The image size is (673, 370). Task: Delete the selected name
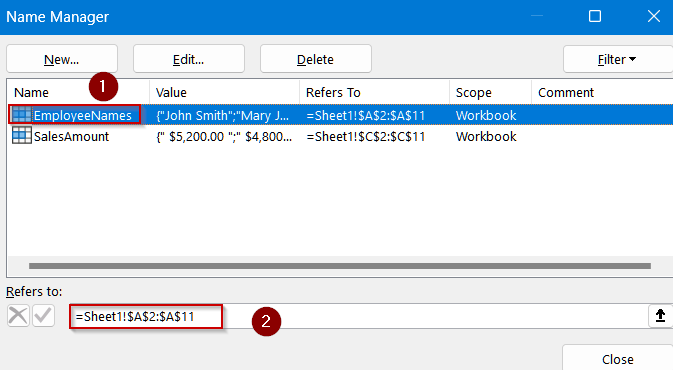click(315, 59)
